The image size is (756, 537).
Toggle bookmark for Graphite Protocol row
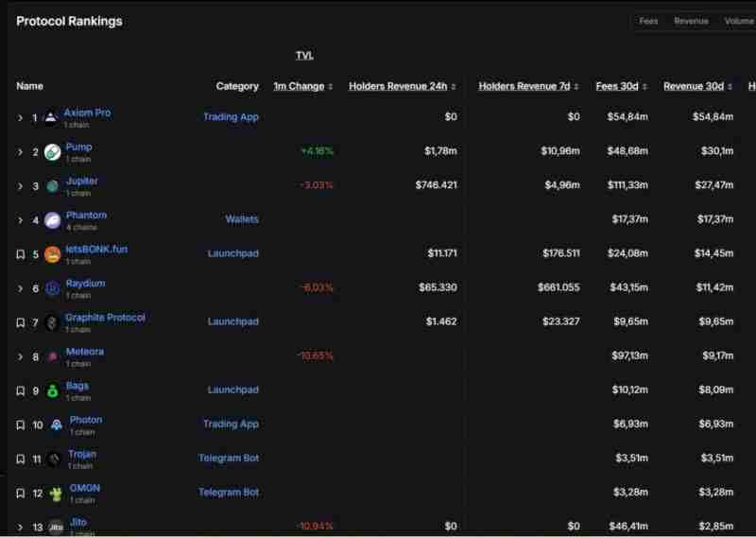pyautogui.click(x=21, y=322)
